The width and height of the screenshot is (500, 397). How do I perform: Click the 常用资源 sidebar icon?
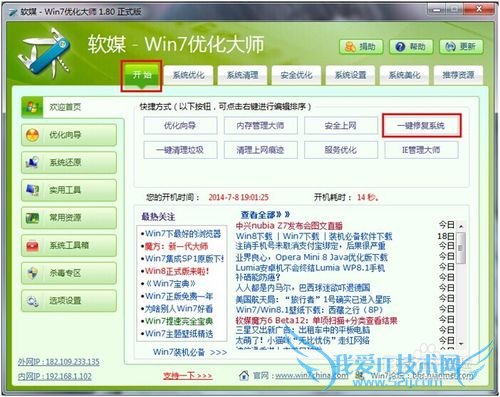32,218
